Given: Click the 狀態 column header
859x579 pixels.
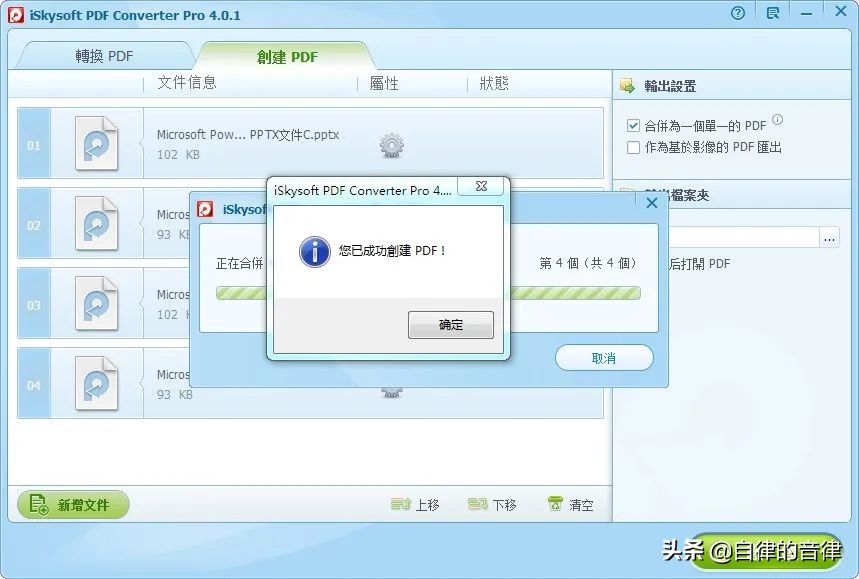Looking at the screenshot, I should tap(494, 83).
